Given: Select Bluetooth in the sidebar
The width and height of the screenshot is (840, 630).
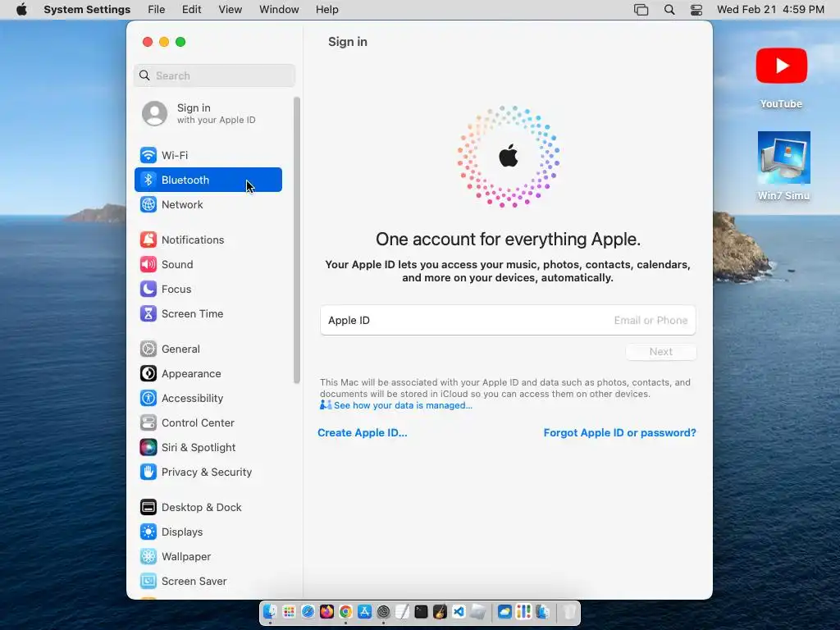Looking at the screenshot, I should 208,180.
